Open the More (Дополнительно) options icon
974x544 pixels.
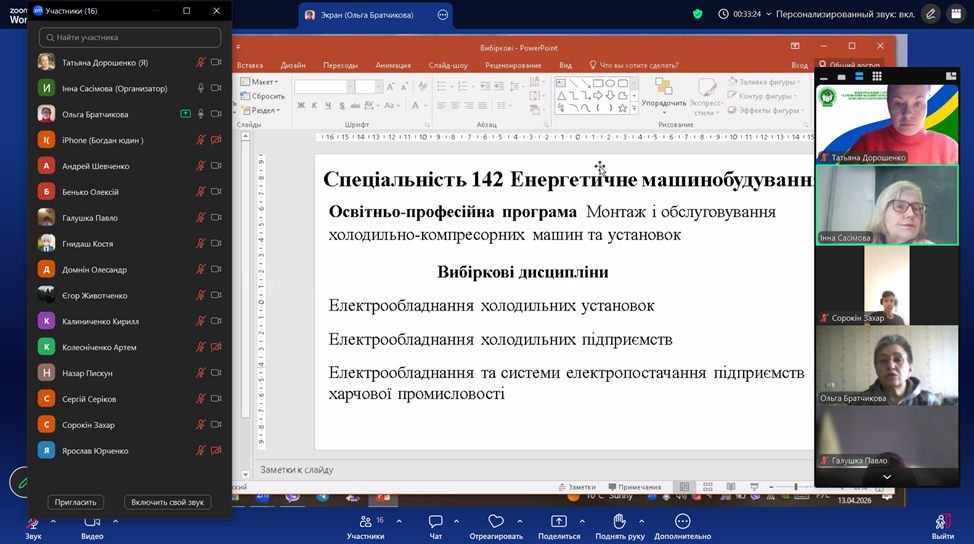pyautogui.click(x=682, y=522)
